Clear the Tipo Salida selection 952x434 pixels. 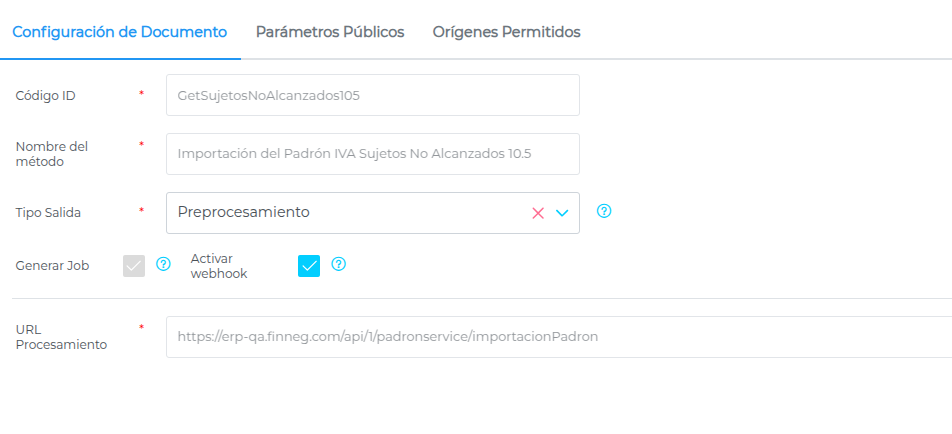(538, 213)
